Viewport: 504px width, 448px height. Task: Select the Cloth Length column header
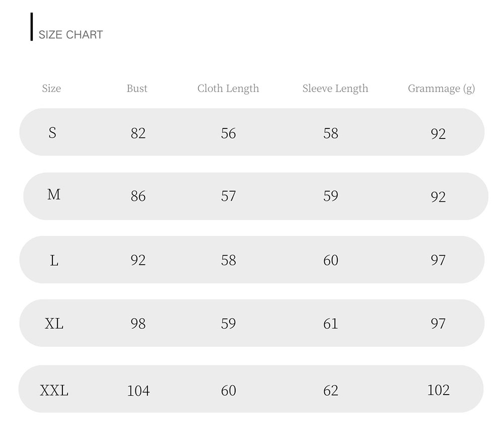point(228,89)
